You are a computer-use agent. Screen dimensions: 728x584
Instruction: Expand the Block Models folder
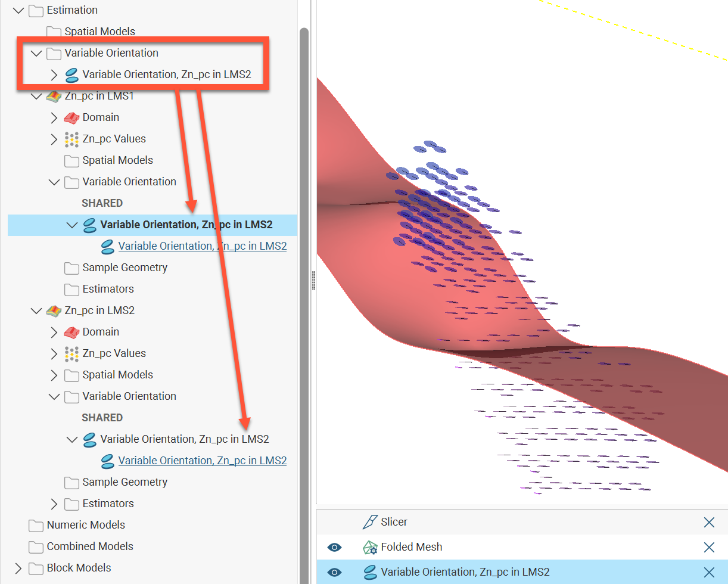[18, 568]
